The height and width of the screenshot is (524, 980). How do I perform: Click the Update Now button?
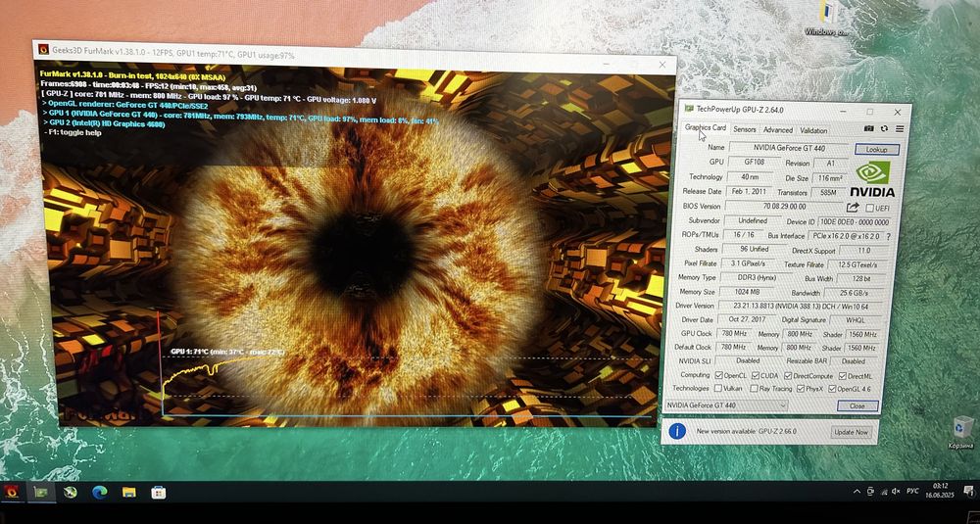(851, 432)
